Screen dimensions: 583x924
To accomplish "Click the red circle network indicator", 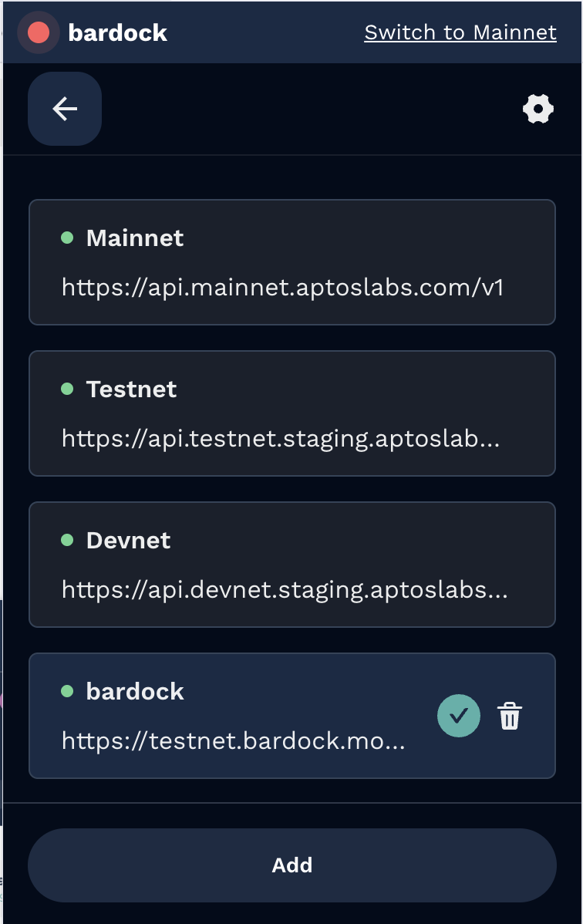I will tap(39, 32).
